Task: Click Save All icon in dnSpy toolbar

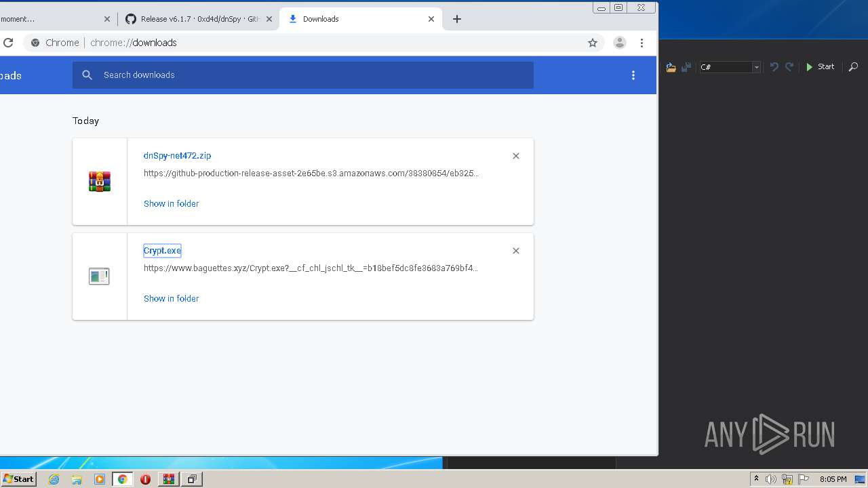Action: point(686,67)
